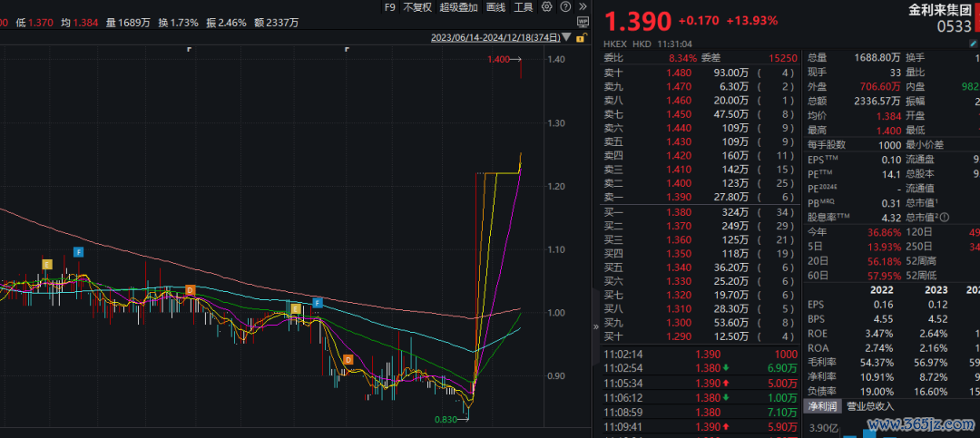
Task: Click the change percentage +13.93%
Action: (x=752, y=21)
